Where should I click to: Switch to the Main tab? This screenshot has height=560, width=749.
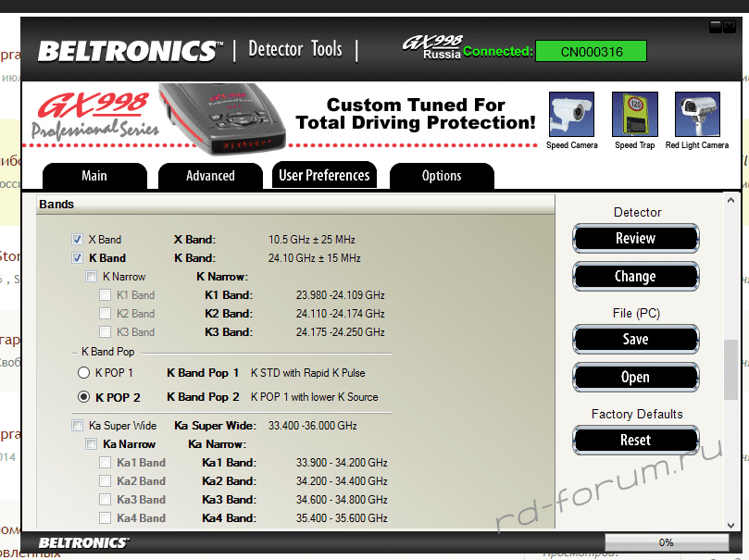point(94,176)
